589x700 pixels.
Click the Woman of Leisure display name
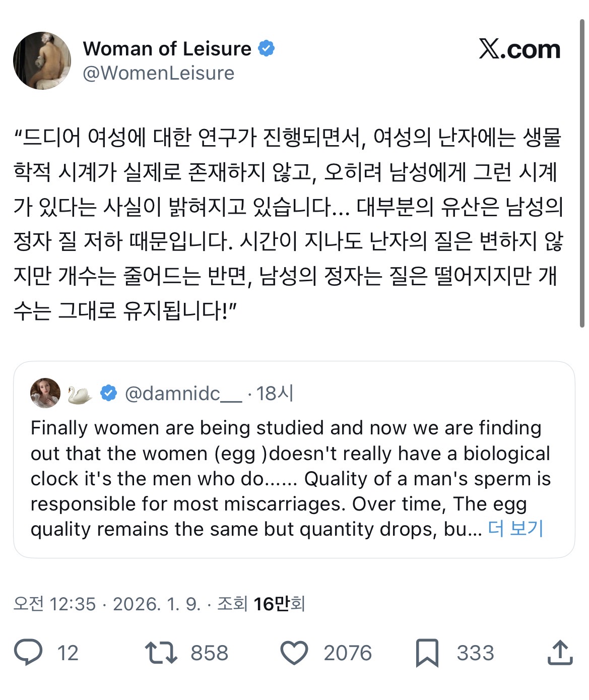tap(167, 49)
